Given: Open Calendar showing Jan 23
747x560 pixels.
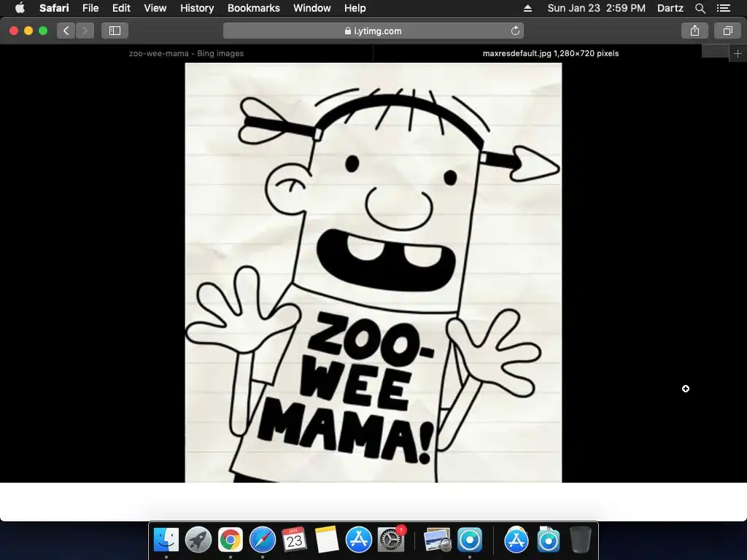Looking at the screenshot, I should [x=294, y=540].
